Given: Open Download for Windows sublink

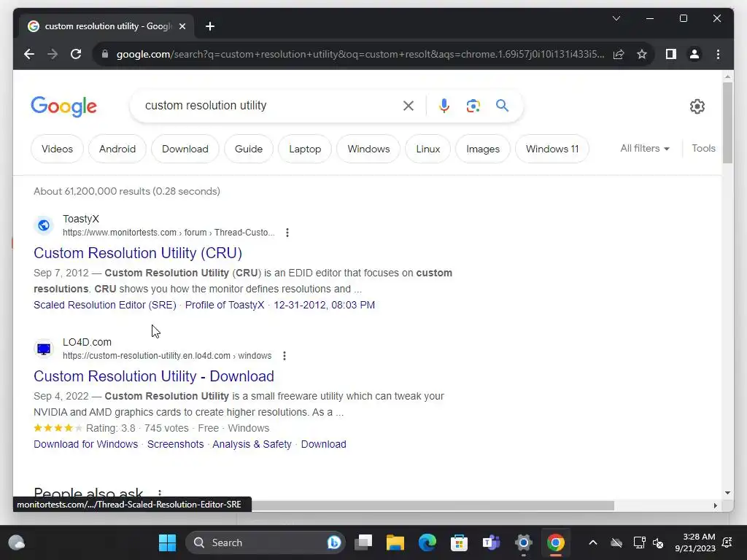Looking at the screenshot, I should point(86,444).
